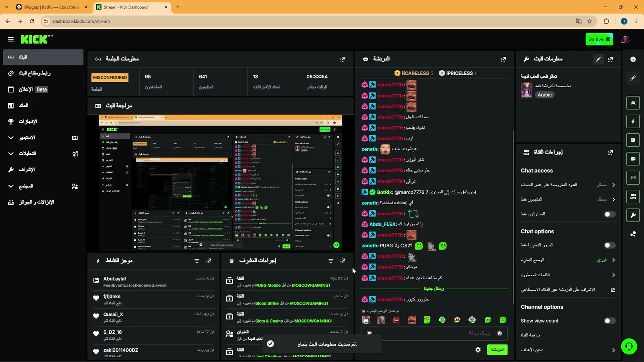644x362 pixels.
Task: Open channel contribution (مساهمة القناة) option
Action: [x=568, y=335]
